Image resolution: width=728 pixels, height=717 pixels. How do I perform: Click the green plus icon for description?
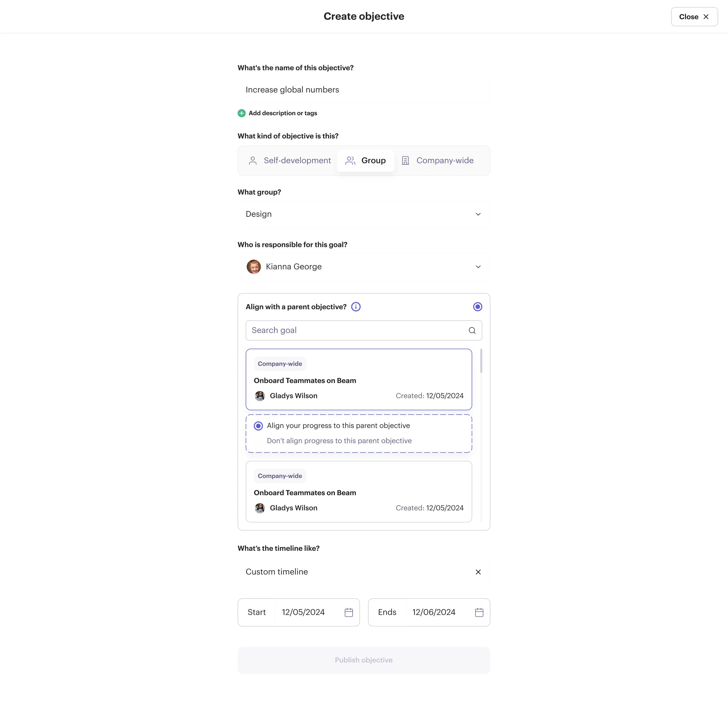[x=242, y=113]
